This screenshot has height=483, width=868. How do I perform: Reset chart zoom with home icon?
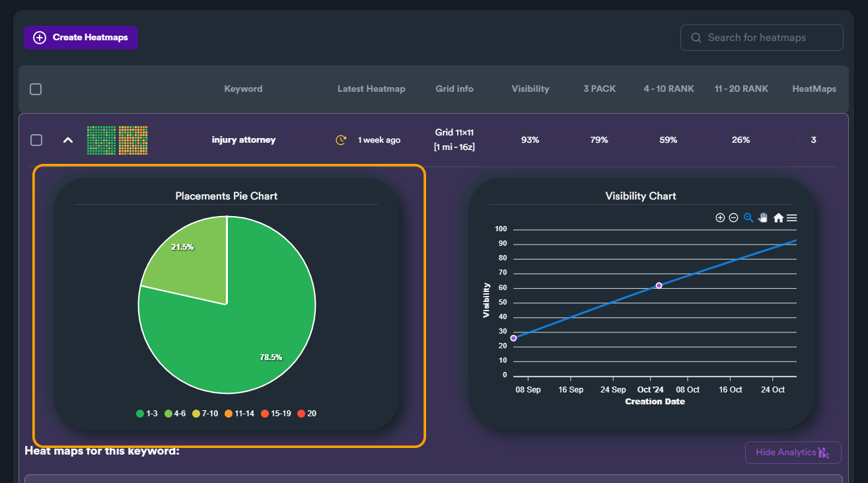[778, 217]
